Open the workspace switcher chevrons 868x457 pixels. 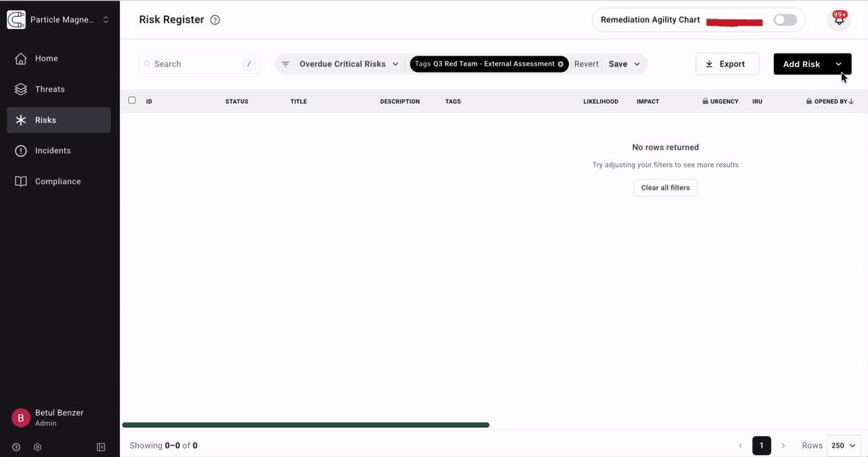coord(106,20)
